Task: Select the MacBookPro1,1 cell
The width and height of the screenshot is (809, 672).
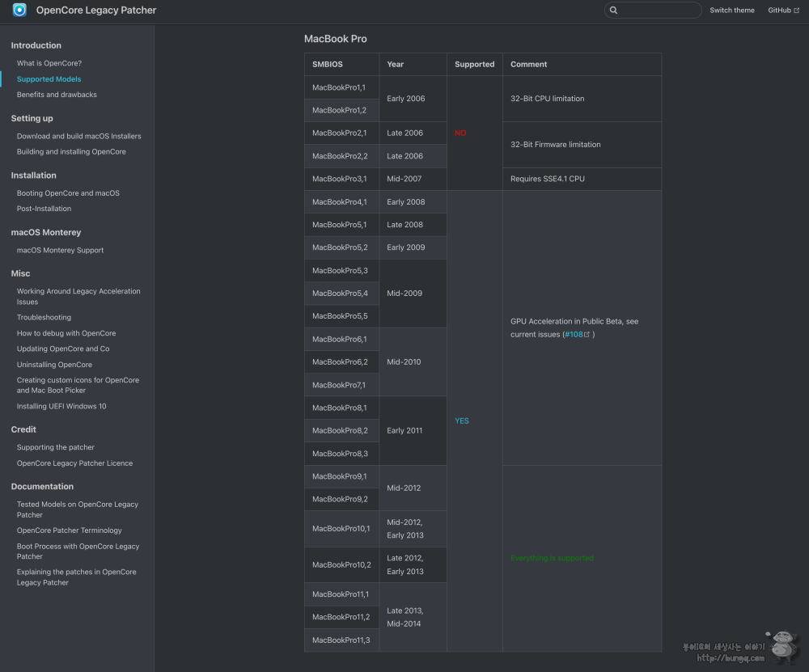Action: click(x=341, y=87)
